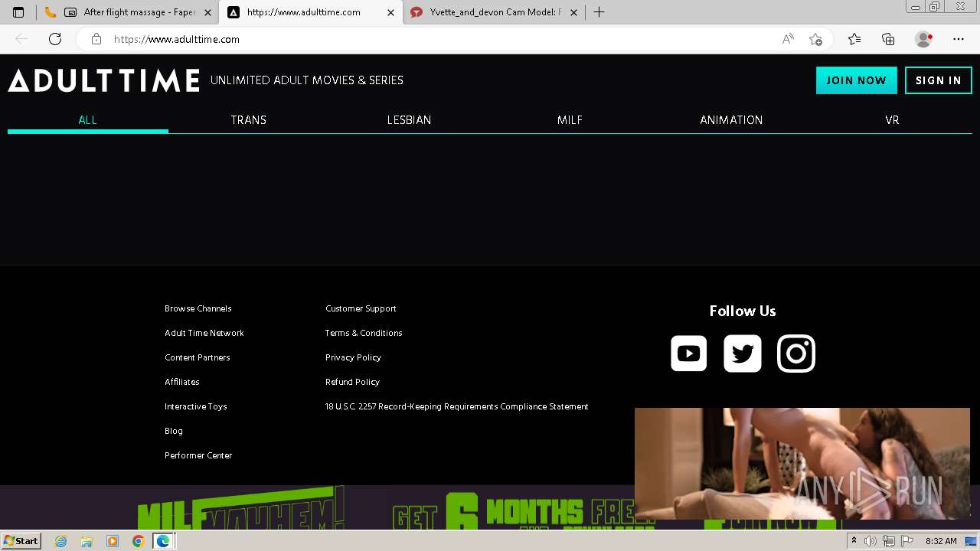
Task: Click the browser refresh icon
Action: point(55,39)
